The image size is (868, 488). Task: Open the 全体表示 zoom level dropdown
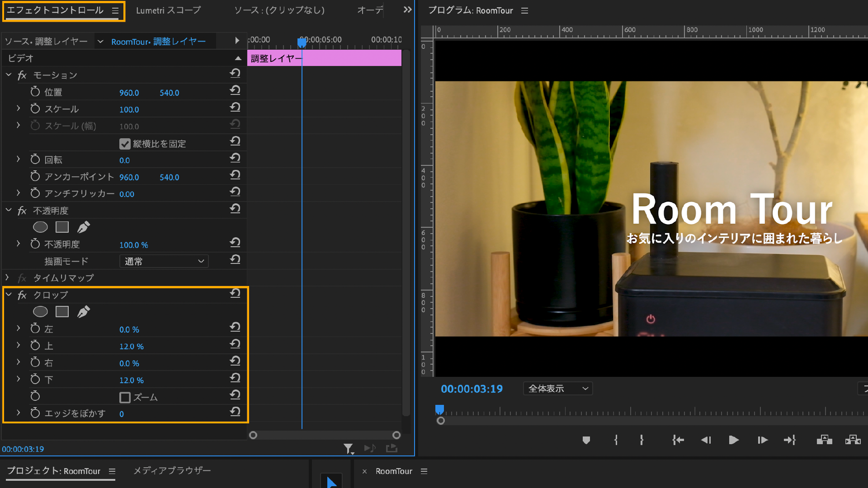click(x=558, y=389)
